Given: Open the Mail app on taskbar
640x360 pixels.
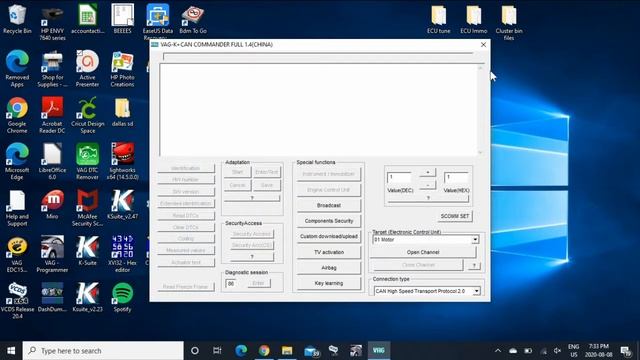Looking at the screenshot, I should pyautogui.click(x=311, y=351).
